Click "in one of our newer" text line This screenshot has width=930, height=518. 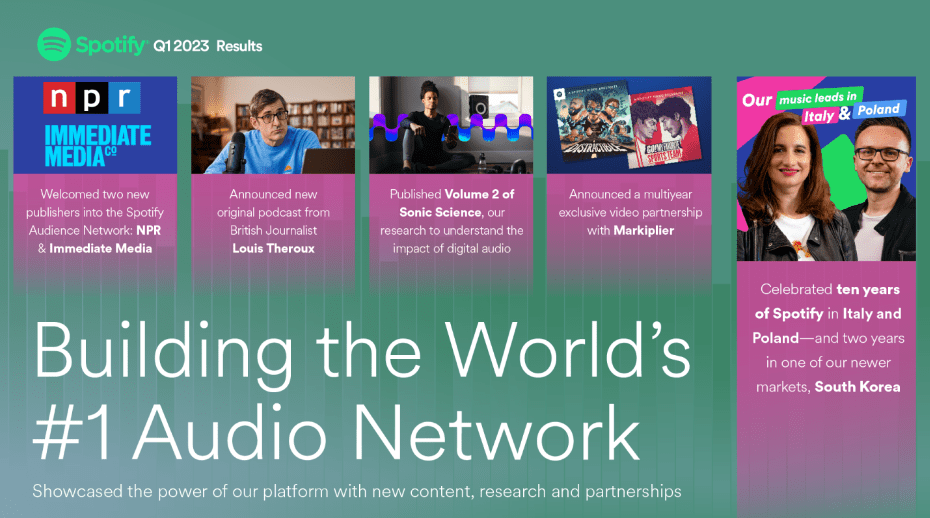point(828,363)
